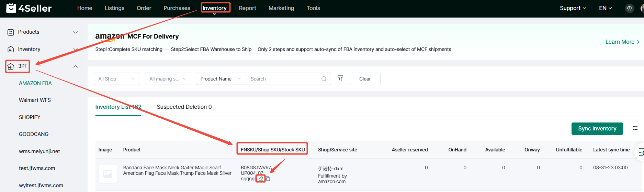This screenshot has height=192, width=644.
Task: Open the Purchases menu
Action: pyautogui.click(x=177, y=8)
